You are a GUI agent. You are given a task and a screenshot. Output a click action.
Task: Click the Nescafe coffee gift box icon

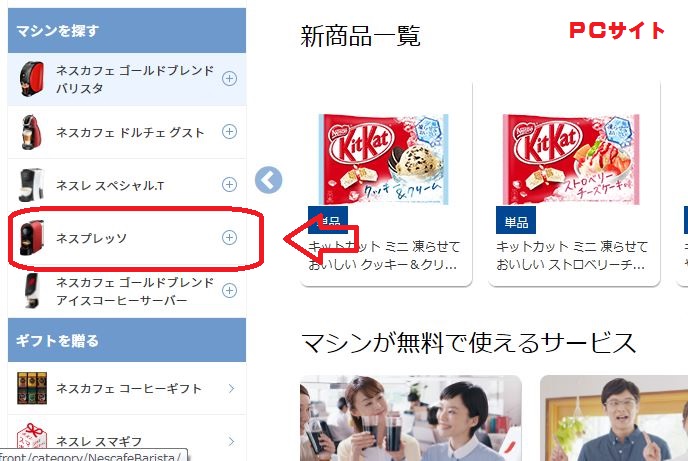[x=32, y=388]
